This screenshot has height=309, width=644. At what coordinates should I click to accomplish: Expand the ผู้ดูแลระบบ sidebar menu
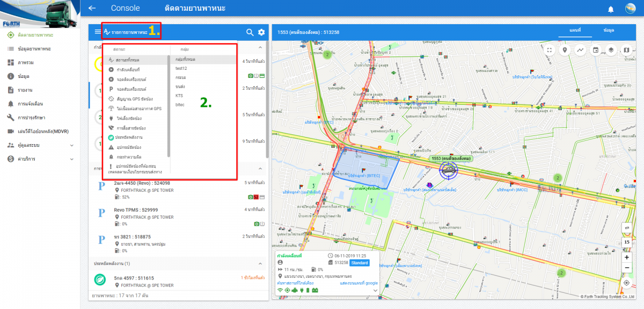coord(71,145)
